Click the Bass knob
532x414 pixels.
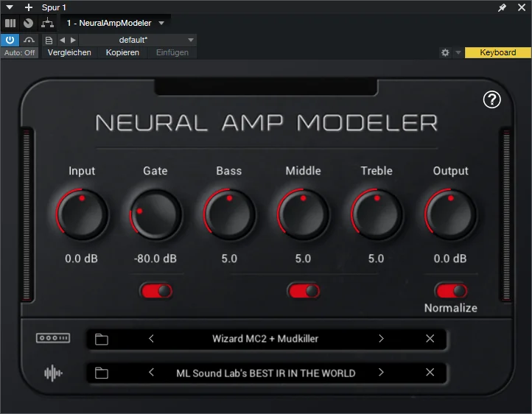click(x=229, y=214)
